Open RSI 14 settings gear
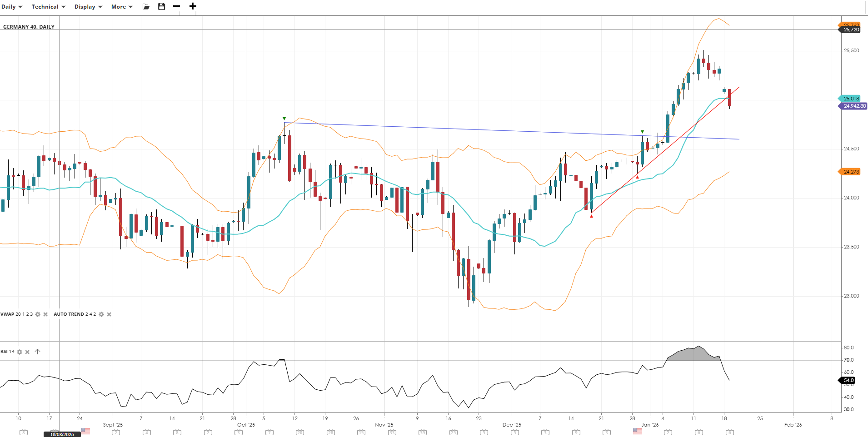Viewport: 868px width, 437px height. point(20,352)
